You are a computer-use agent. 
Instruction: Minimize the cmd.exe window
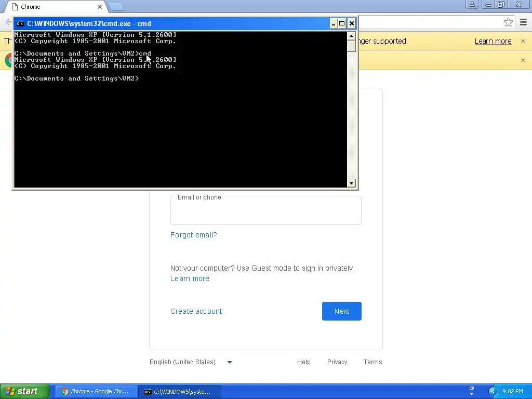(333, 24)
